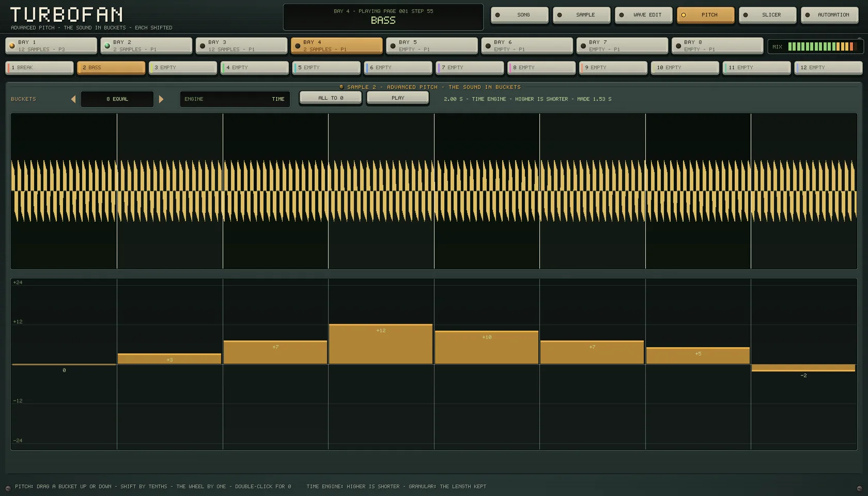Click the 0 pitch bucket line
The width and height of the screenshot is (868, 496).
coord(64,364)
